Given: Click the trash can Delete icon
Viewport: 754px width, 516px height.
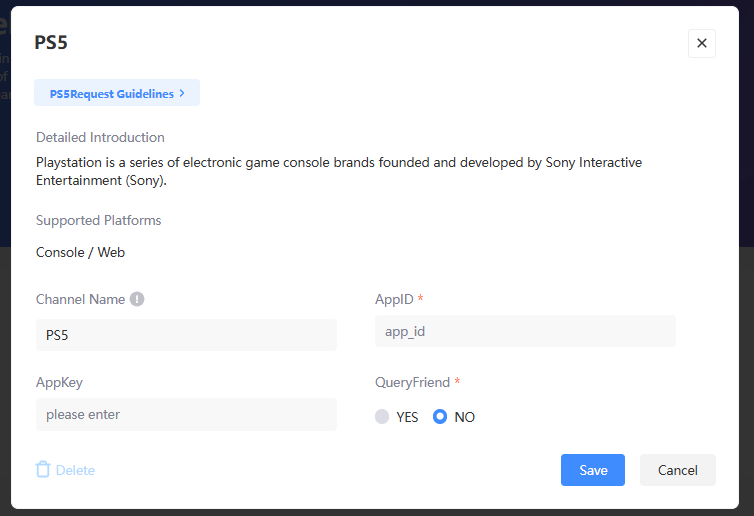Looking at the screenshot, I should click(43, 469).
